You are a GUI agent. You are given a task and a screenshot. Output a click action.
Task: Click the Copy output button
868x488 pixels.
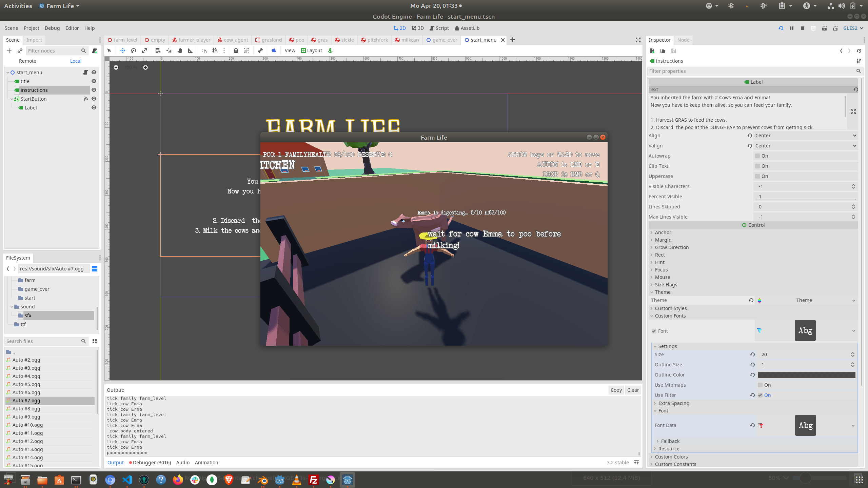click(616, 389)
